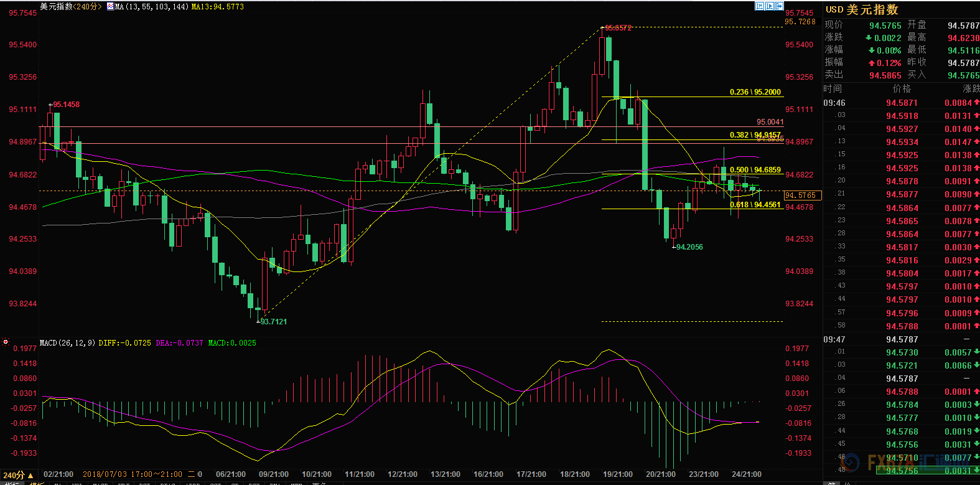Click the 美元指数<240分> chart title
Screen dimensions: 980x485
71,7
